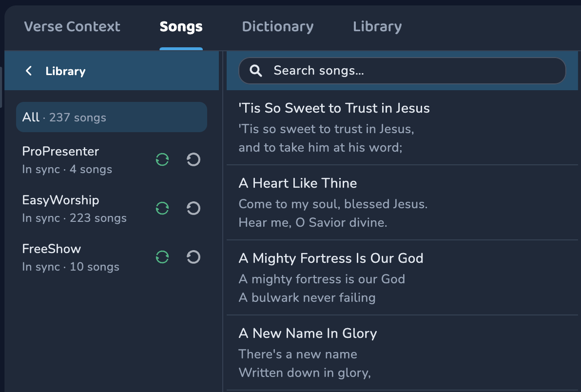Click the Library header label in sidebar
Viewport: 581px width, 392px height.
coord(66,71)
